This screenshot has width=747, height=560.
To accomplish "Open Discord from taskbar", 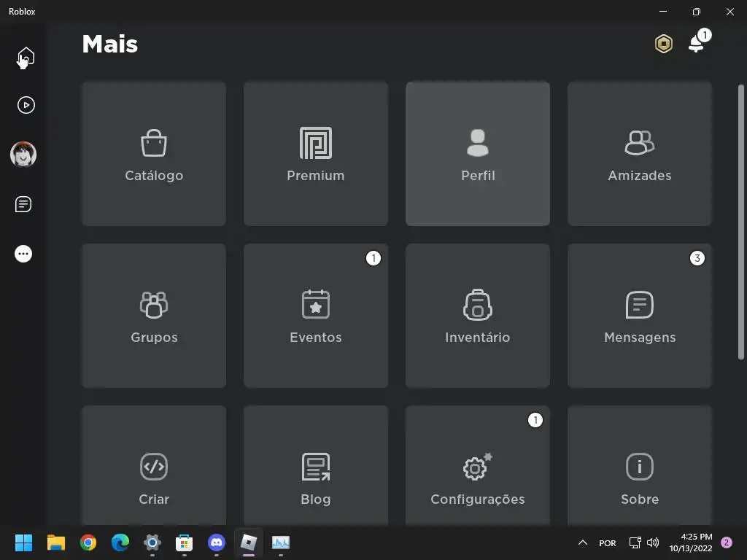I will tap(217, 542).
